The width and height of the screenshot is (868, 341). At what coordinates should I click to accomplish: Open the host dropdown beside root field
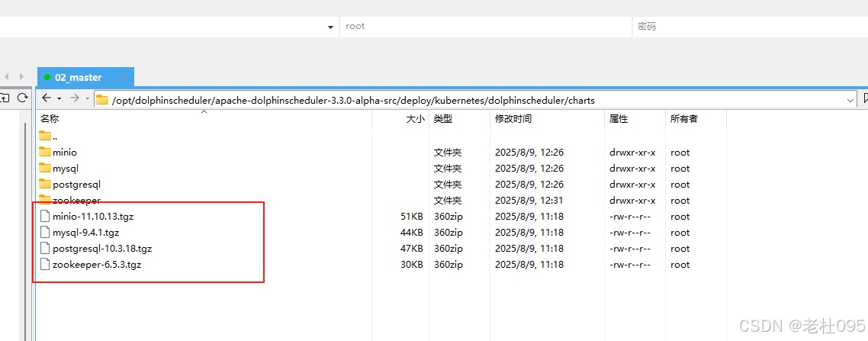click(330, 27)
